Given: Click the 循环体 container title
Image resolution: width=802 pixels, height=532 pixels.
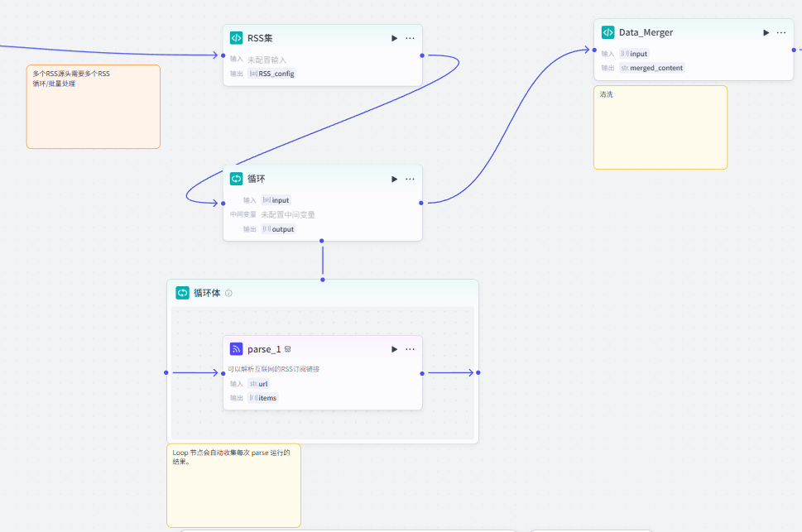Looking at the screenshot, I should pos(207,293).
